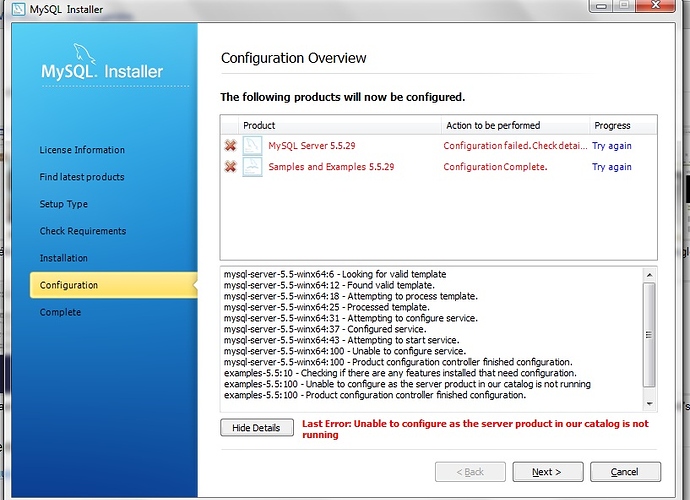Click the Hide Details button
The height and width of the screenshot is (500, 690).
tap(257, 427)
